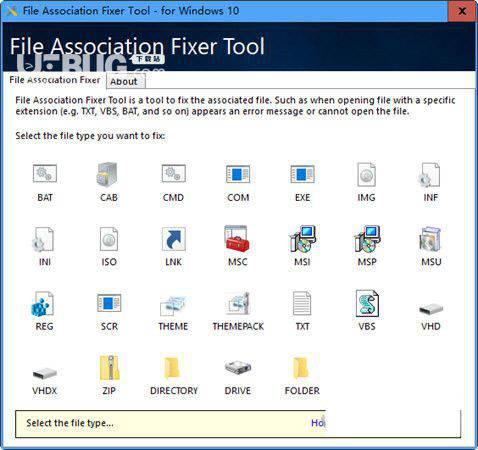Select the ZIP archive icon

109,367
